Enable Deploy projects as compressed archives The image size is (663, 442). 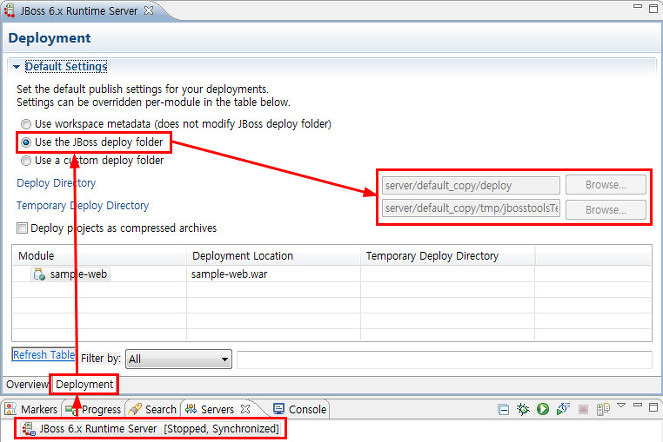(x=22, y=228)
